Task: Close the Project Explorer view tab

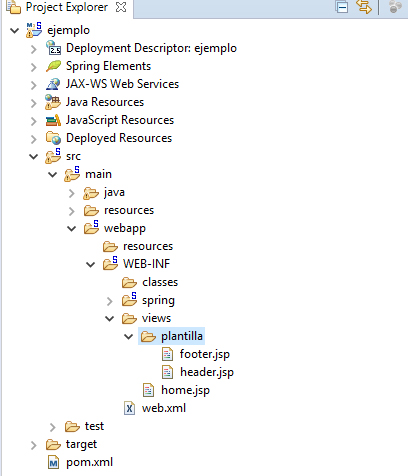Action: [x=121, y=7]
